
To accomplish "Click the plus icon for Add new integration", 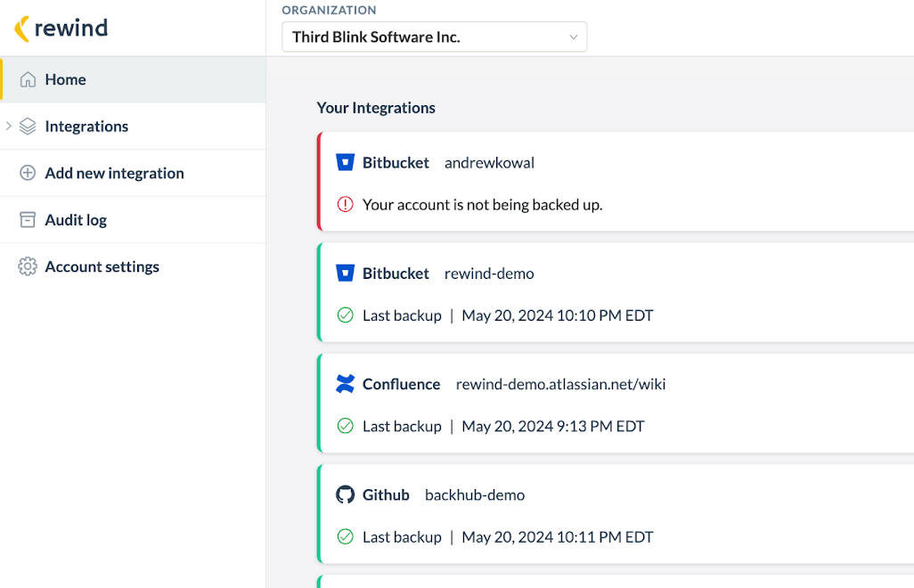I will pos(28,173).
